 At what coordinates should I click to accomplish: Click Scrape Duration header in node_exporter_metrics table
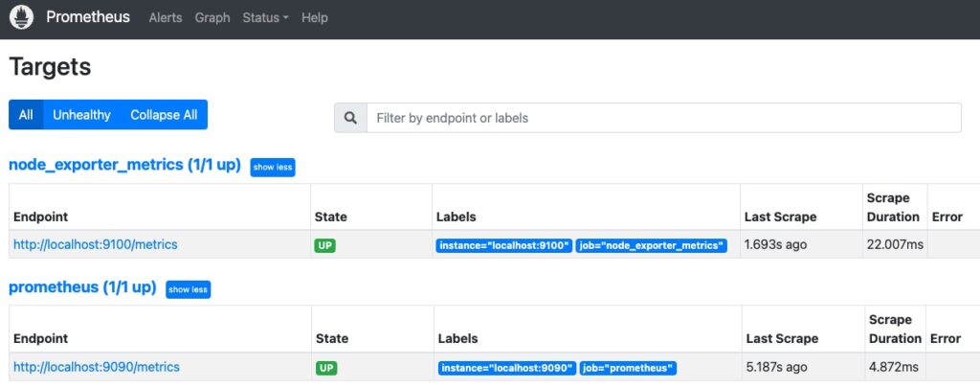pyautogui.click(x=893, y=207)
